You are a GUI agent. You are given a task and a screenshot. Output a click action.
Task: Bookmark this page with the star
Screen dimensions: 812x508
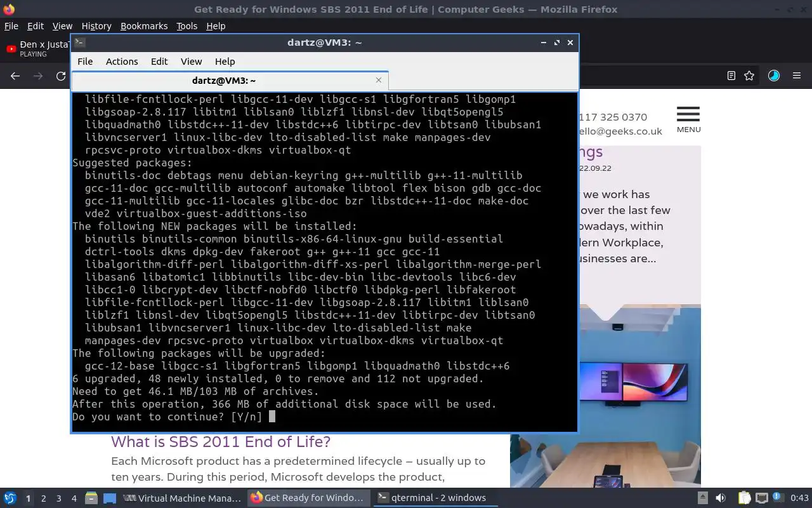(749, 76)
